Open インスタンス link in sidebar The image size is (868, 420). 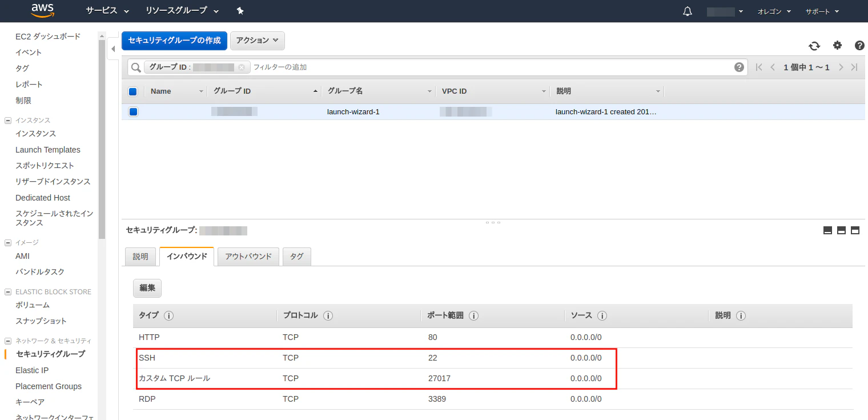[36, 134]
